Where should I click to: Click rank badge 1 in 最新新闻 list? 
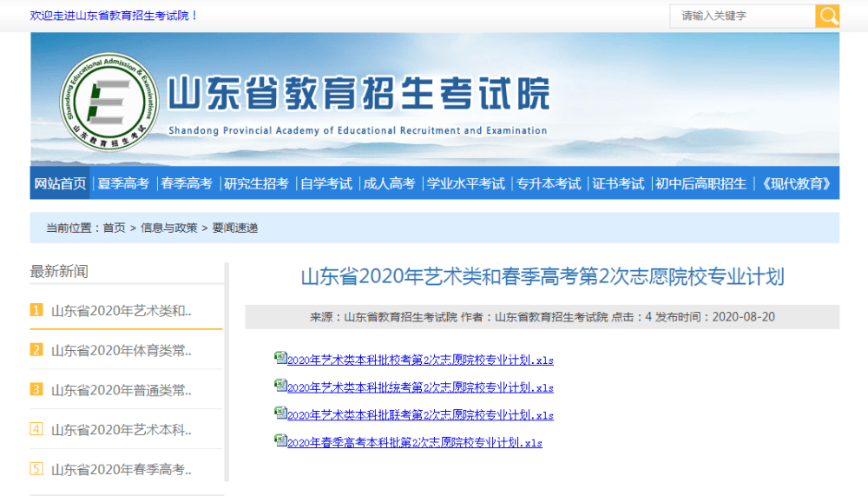point(36,310)
